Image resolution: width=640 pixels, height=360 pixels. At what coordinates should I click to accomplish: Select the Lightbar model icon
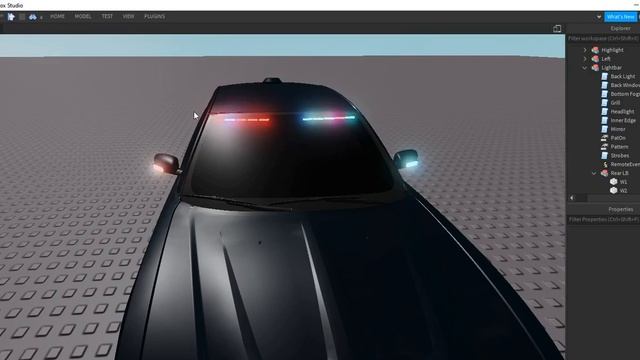pyautogui.click(x=595, y=67)
